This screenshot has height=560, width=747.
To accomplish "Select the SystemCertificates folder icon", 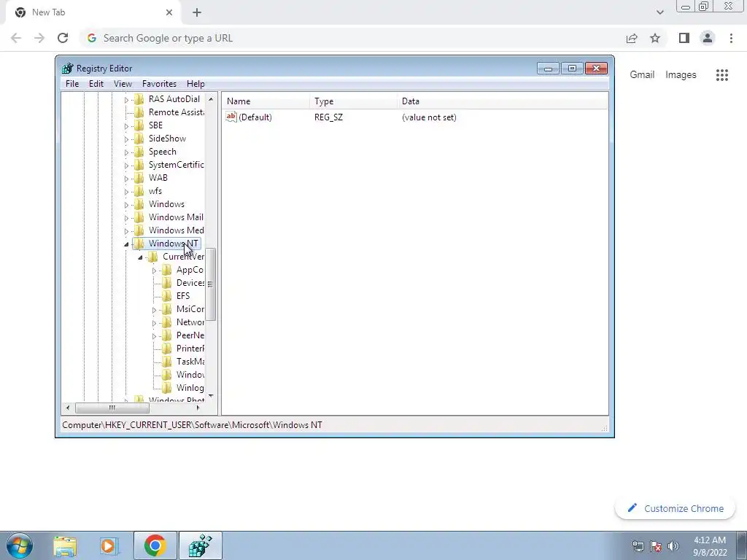I will click(x=139, y=165).
